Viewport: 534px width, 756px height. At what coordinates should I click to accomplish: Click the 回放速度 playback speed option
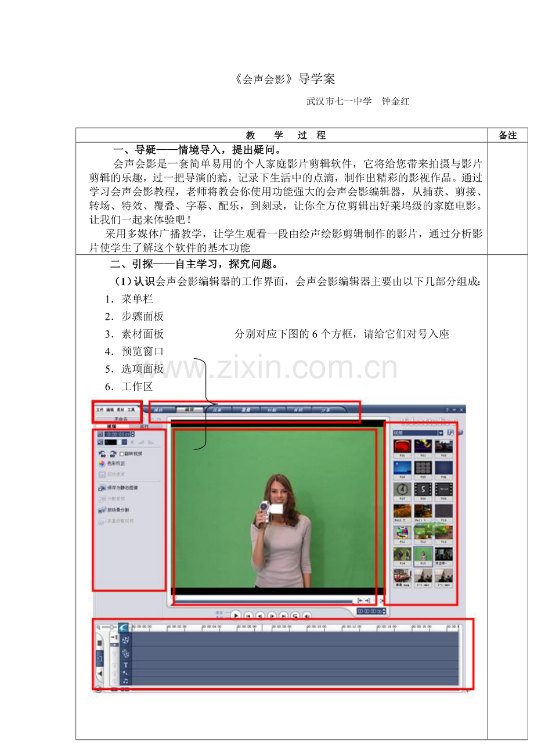point(112,474)
